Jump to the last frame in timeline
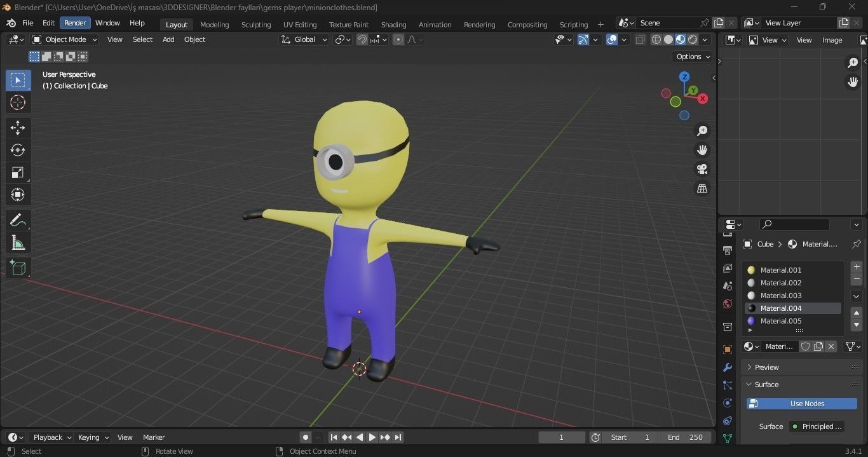Viewport: 868px width, 457px height. pyautogui.click(x=398, y=437)
